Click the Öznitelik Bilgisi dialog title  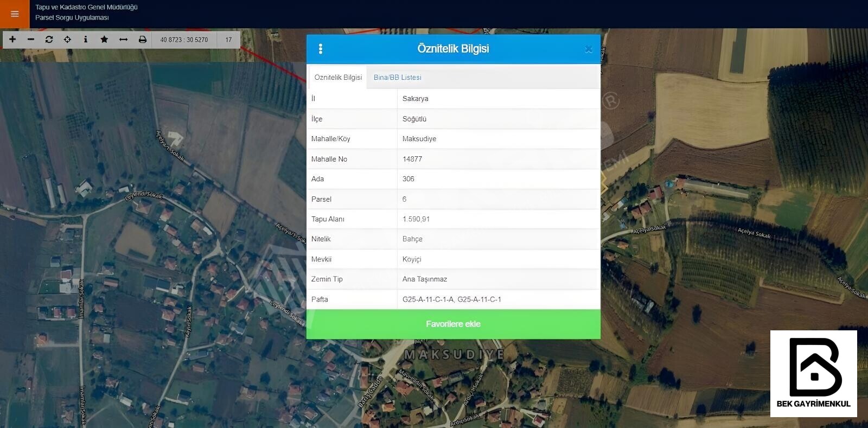(453, 49)
